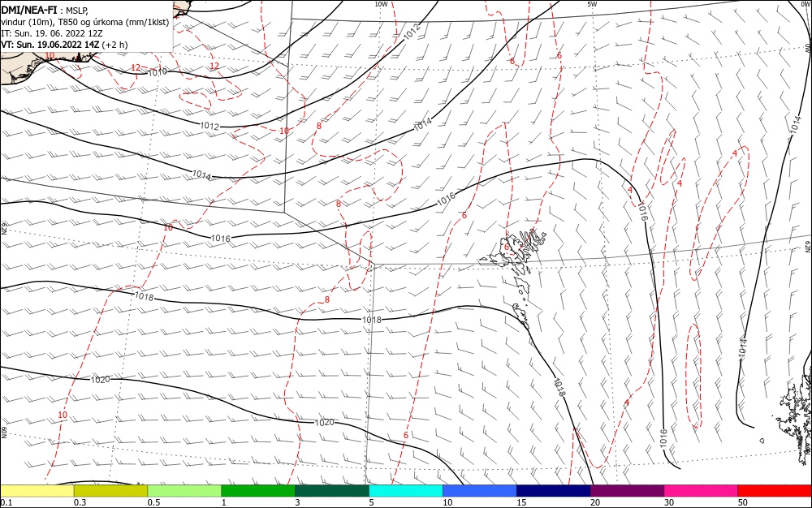
Task: Click legend value 0.1 under the colour bar
Action: click(6, 502)
